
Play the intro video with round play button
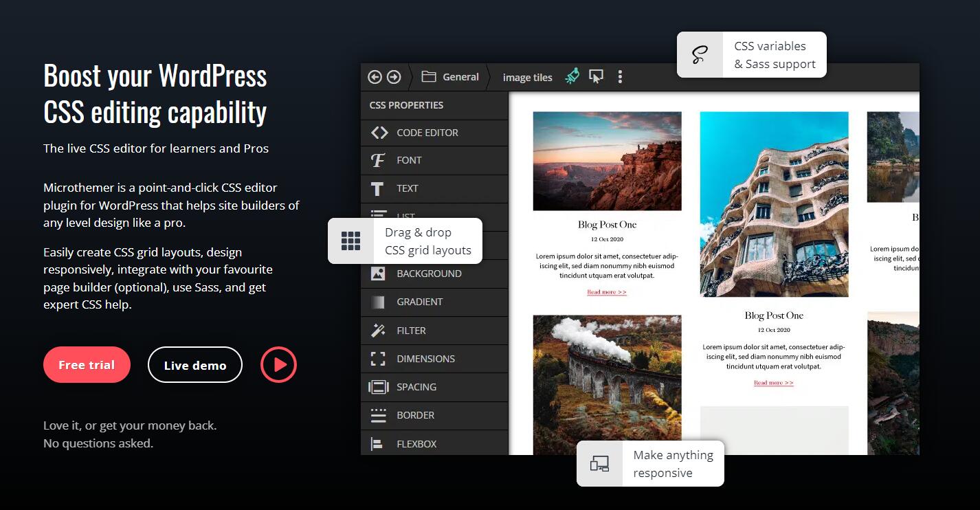[x=278, y=364]
